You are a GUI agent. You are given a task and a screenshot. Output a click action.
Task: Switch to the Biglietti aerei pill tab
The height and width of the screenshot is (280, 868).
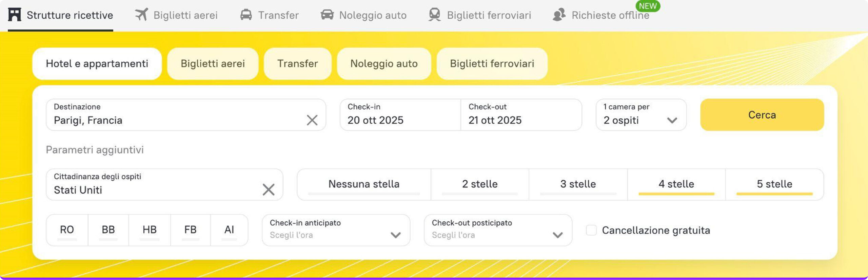(x=213, y=64)
